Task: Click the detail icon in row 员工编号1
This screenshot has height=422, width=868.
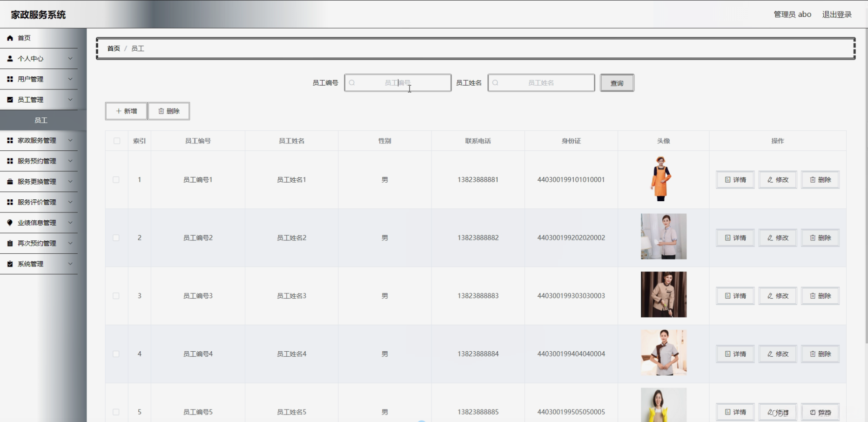Action: click(x=727, y=180)
